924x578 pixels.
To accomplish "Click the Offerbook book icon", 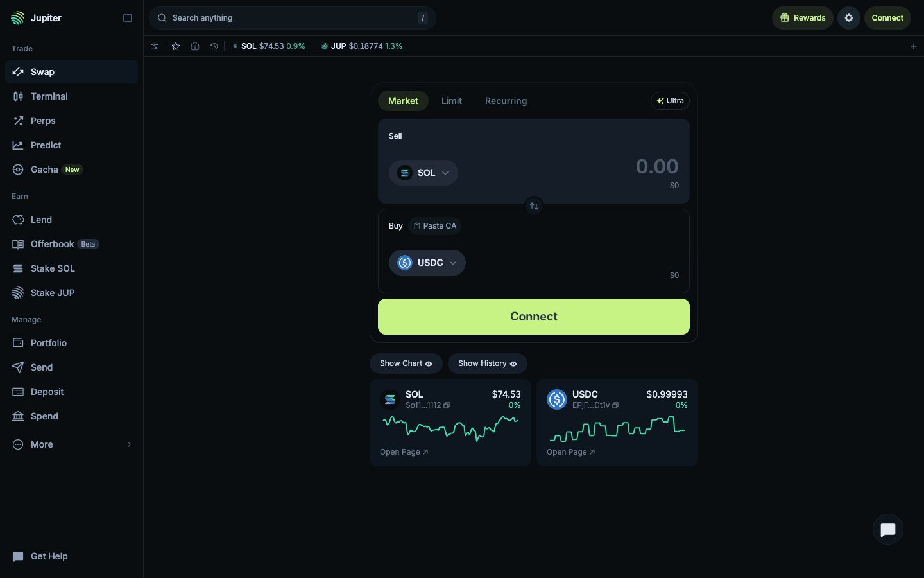I will [18, 244].
